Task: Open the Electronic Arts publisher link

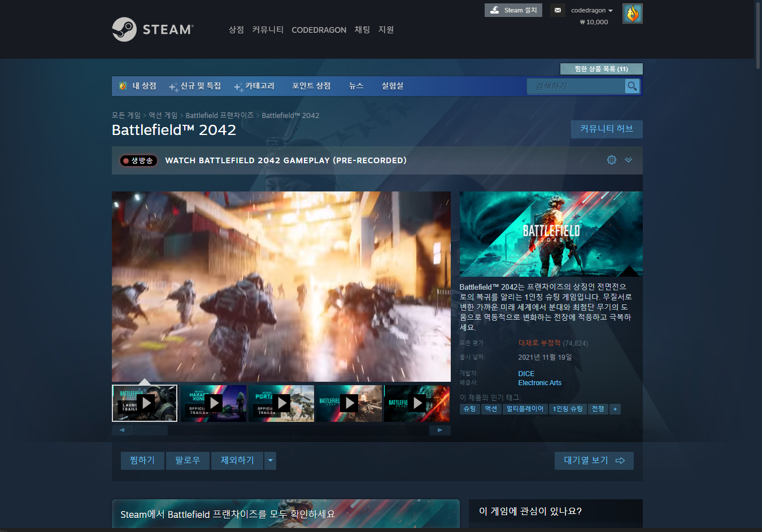Action: coord(540,383)
